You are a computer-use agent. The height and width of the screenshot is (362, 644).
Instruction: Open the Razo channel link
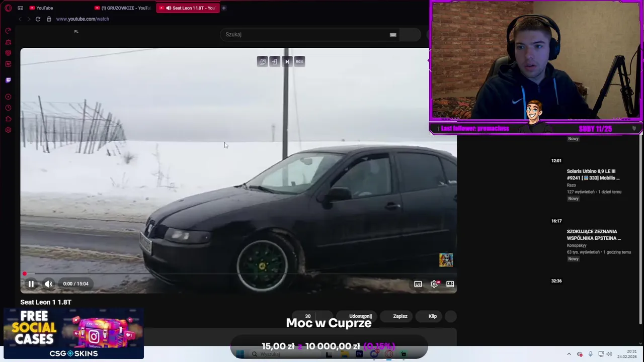click(571, 185)
